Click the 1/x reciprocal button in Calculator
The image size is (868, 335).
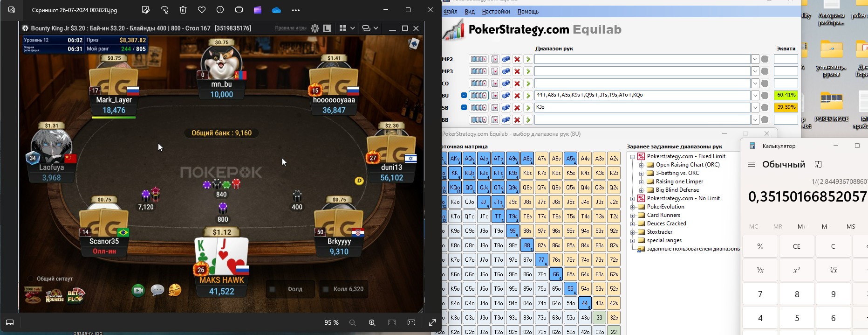coord(760,270)
